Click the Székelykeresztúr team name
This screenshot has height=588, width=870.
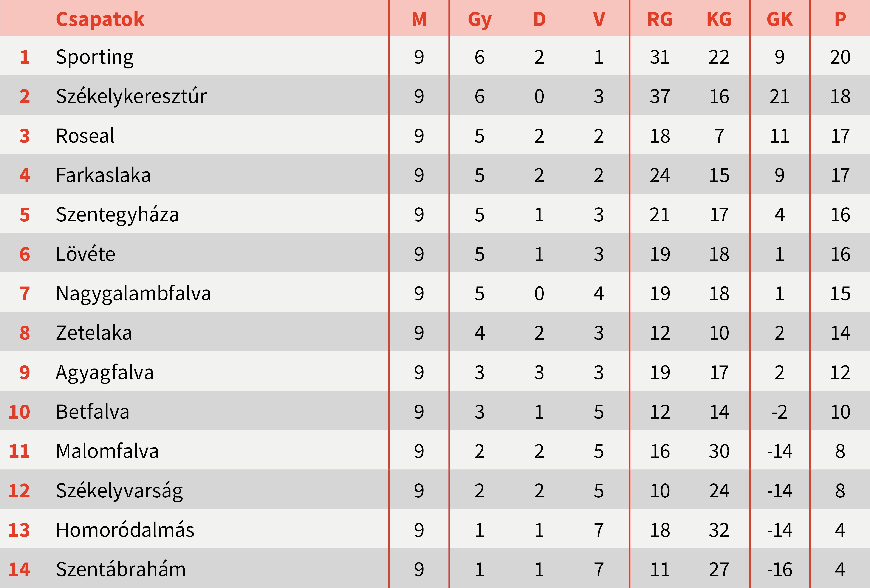pyautogui.click(x=131, y=97)
